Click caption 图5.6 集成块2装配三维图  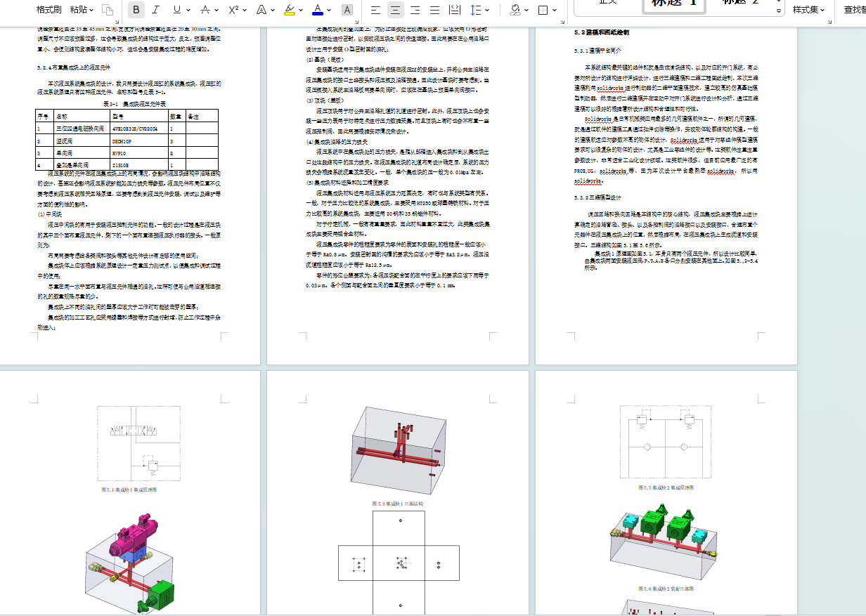(666, 589)
